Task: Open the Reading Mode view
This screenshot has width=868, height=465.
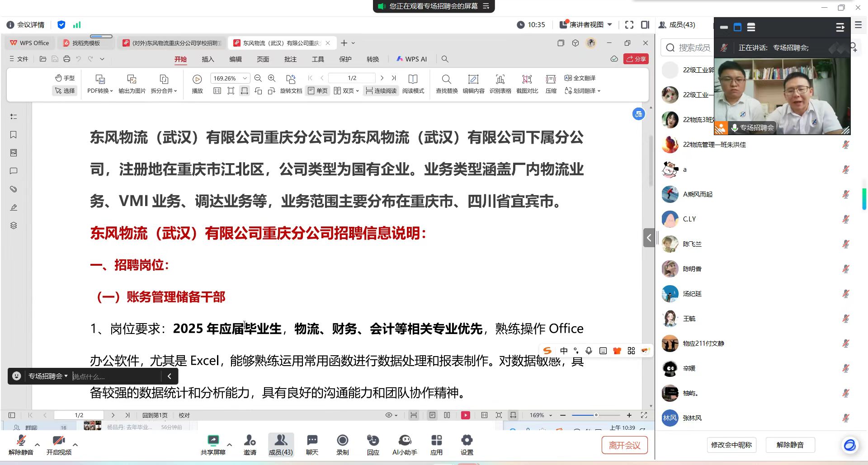Action: tap(413, 84)
